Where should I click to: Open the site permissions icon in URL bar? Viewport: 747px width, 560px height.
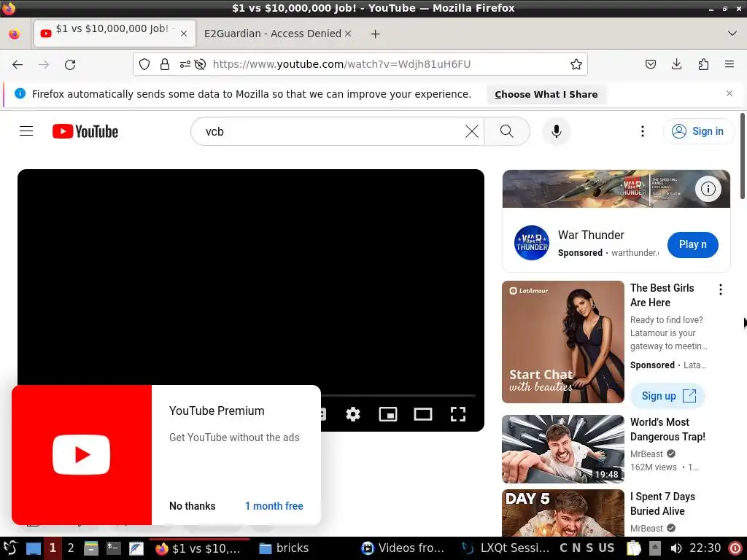pos(185,64)
